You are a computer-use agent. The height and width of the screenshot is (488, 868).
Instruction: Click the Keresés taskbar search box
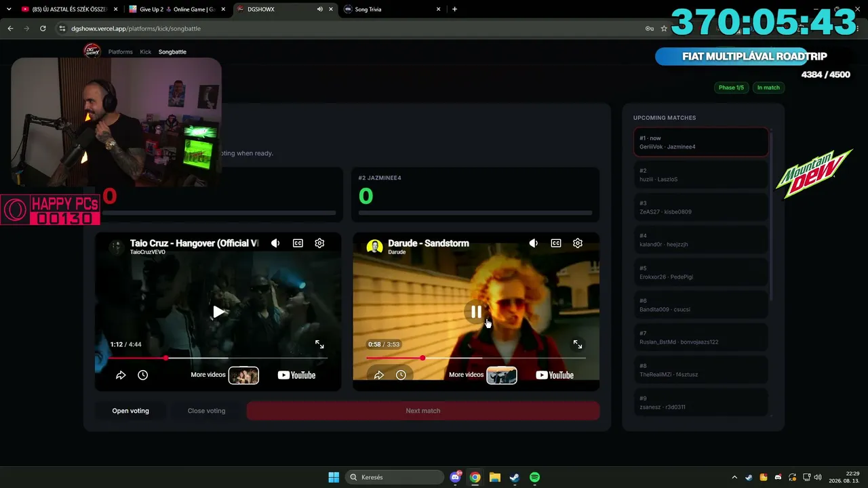point(395,477)
